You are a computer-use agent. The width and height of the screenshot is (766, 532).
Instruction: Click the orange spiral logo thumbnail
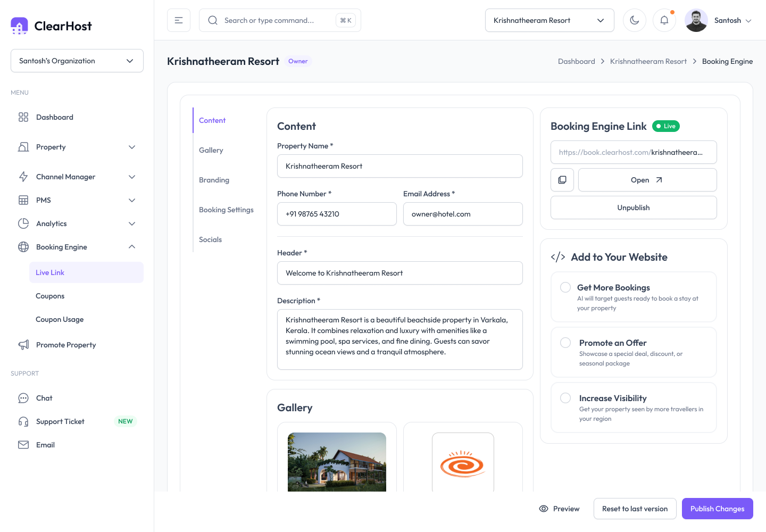coord(463,462)
